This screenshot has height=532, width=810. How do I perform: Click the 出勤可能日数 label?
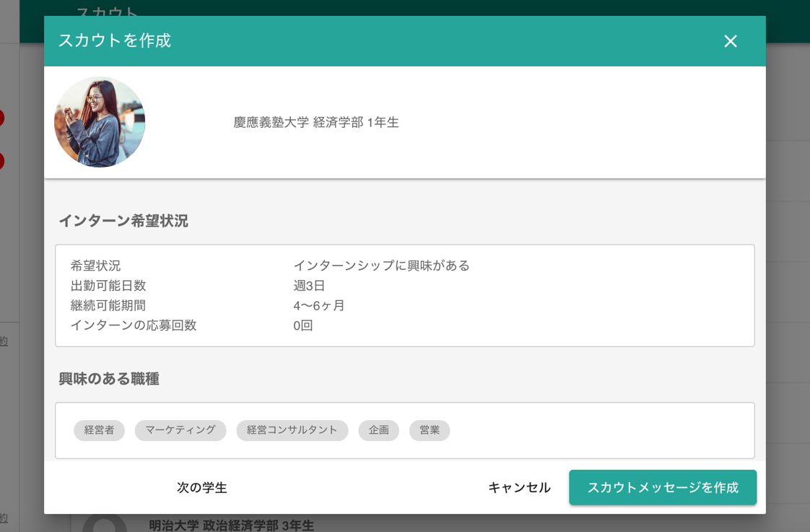click(108, 286)
